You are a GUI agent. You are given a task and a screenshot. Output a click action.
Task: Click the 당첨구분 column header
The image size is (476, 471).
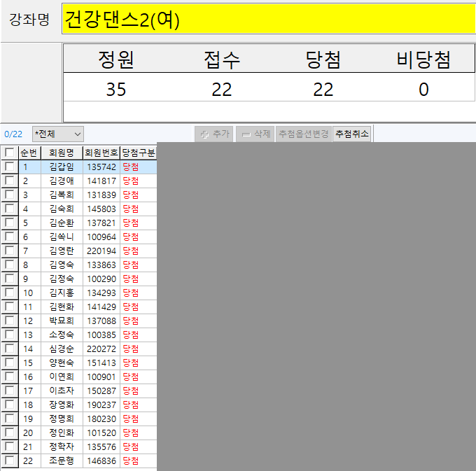139,153
